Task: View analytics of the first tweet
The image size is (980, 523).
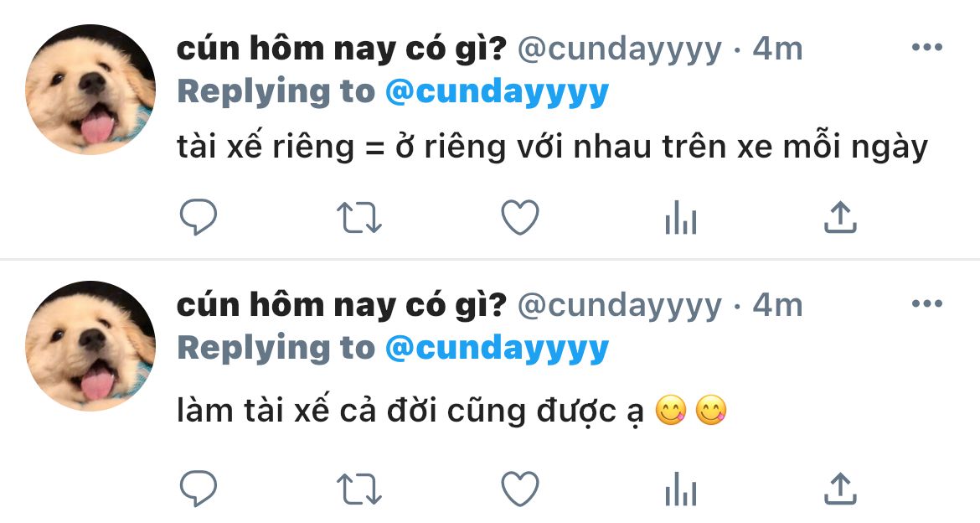Action: pyautogui.click(x=681, y=217)
